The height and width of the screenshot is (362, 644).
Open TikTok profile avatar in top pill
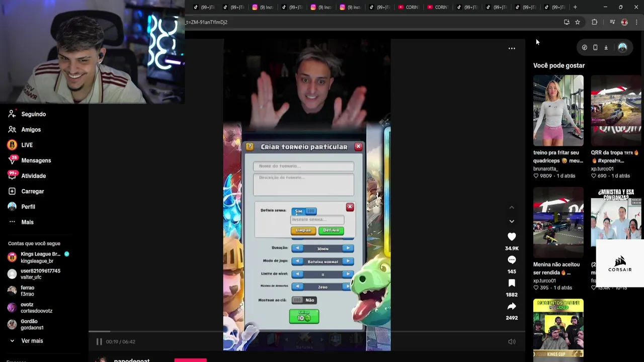622,47
